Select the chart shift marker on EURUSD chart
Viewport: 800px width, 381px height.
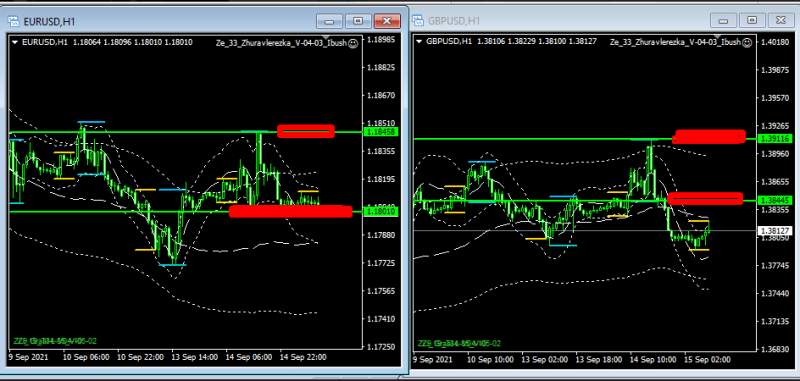(327, 37)
